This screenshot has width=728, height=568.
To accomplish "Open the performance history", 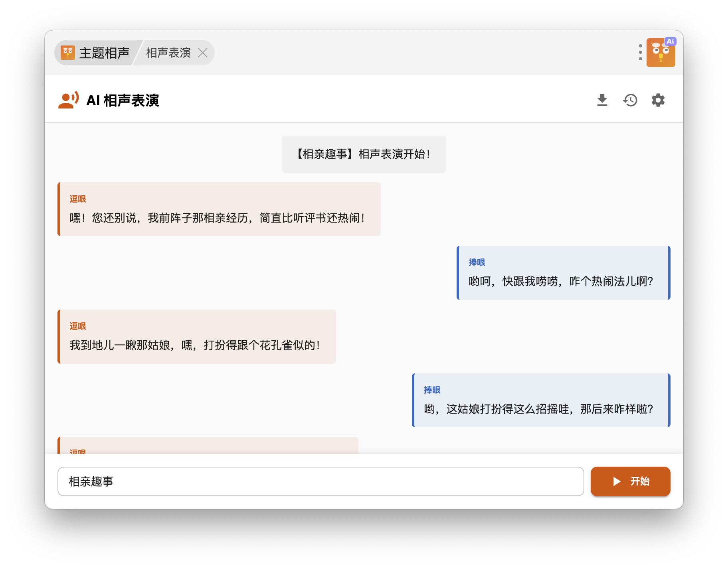I will pos(630,100).
